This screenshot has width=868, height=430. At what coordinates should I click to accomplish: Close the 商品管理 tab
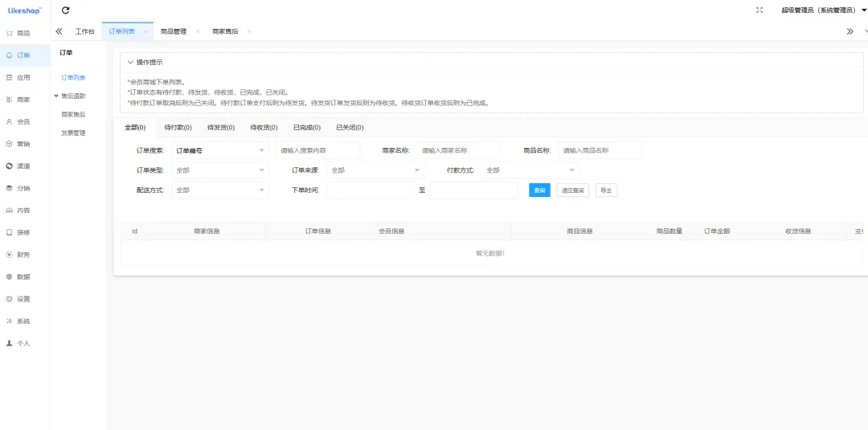pos(198,31)
